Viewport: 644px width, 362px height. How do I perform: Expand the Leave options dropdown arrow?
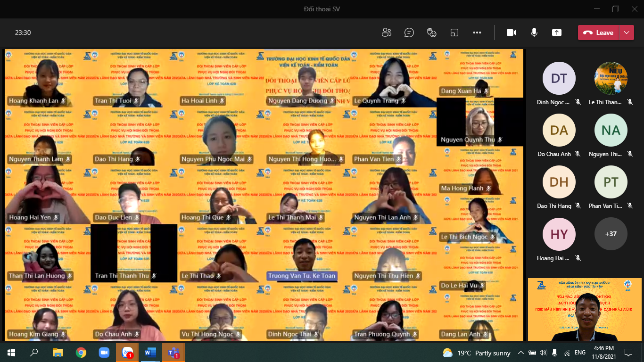coord(627,33)
